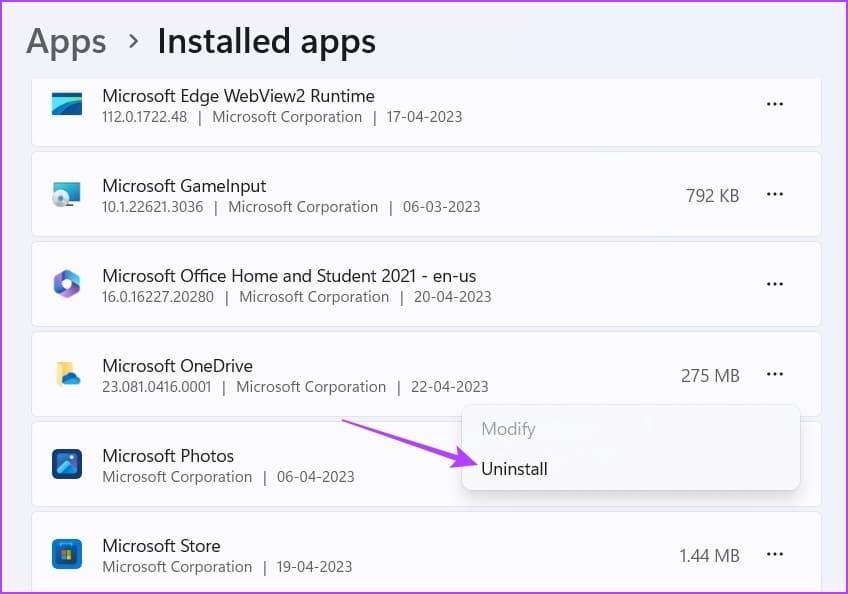Open more options for Microsoft Edge WebView2 Runtime
Image resolution: width=848 pixels, height=594 pixels.
pos(774,104)
